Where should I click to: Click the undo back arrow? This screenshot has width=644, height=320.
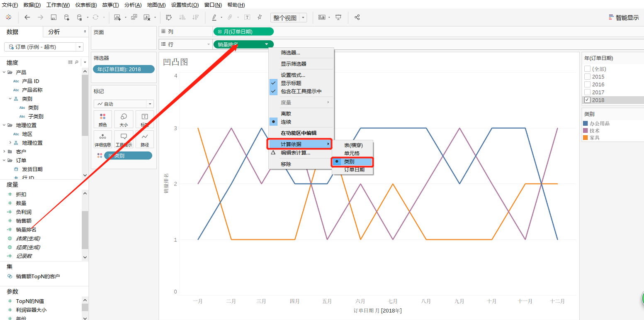(27, 17)
